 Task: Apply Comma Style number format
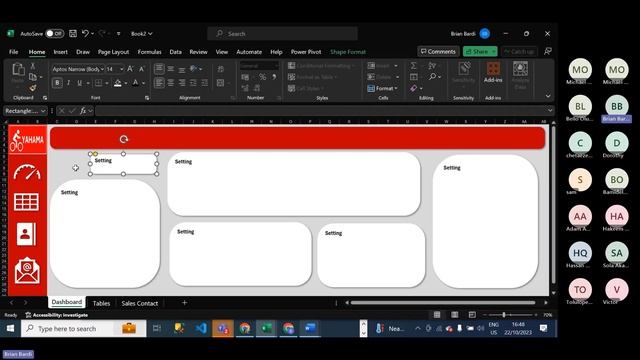(274, 77)
